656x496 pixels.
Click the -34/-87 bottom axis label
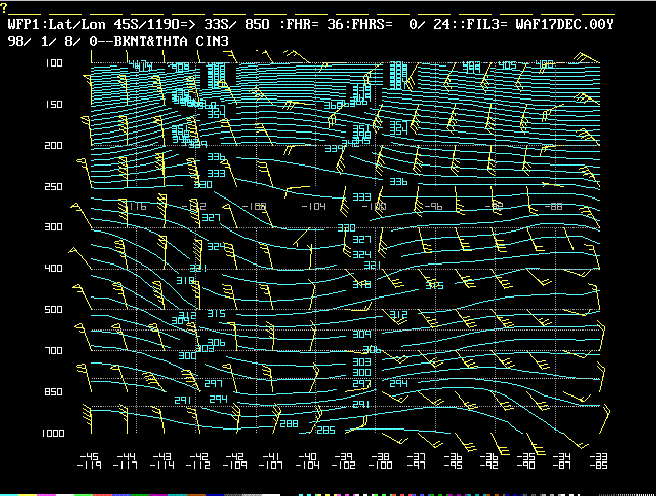[562, 461]
